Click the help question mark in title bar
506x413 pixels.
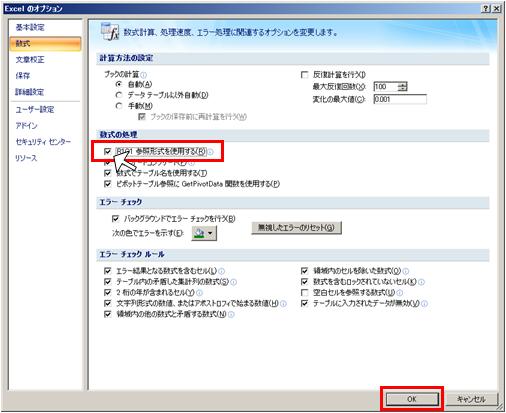[485, 9]
